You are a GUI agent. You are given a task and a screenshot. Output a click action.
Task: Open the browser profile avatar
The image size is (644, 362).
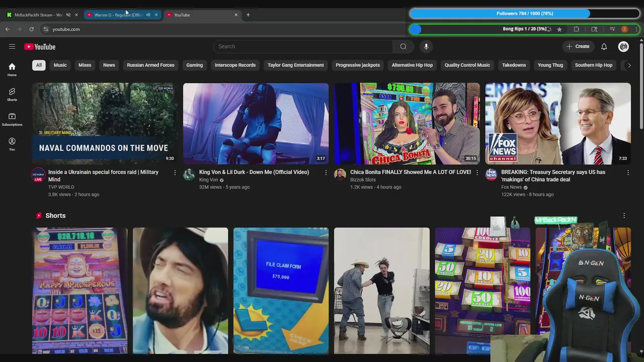coord(624,29)
